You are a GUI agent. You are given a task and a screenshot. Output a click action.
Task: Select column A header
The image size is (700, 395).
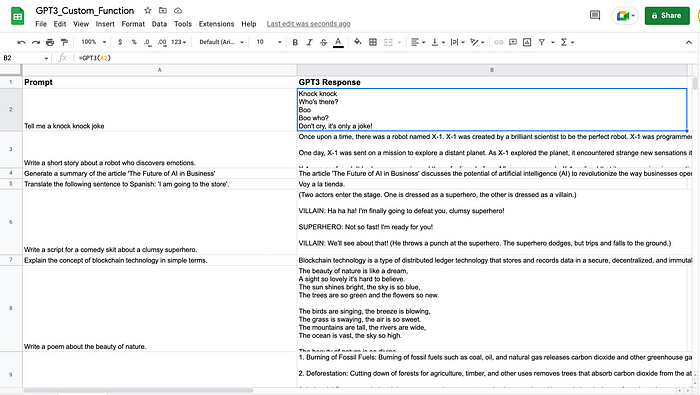[160, 70]
